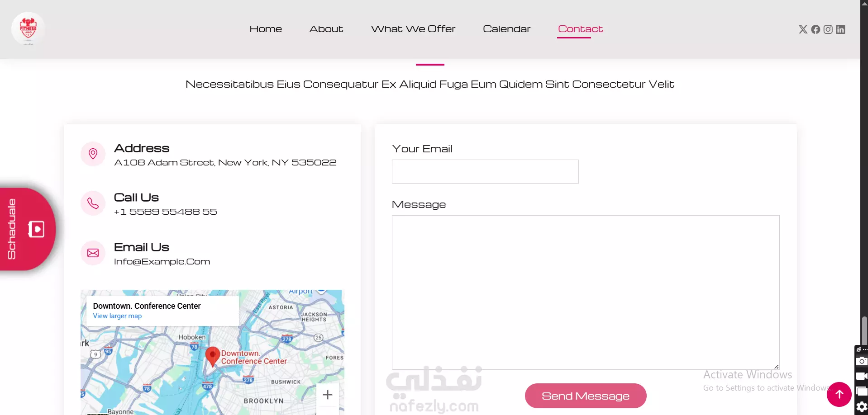The width and height of the screenshot is (868, 415).
Task: Zoom in on the map
Action: point(328,395)
